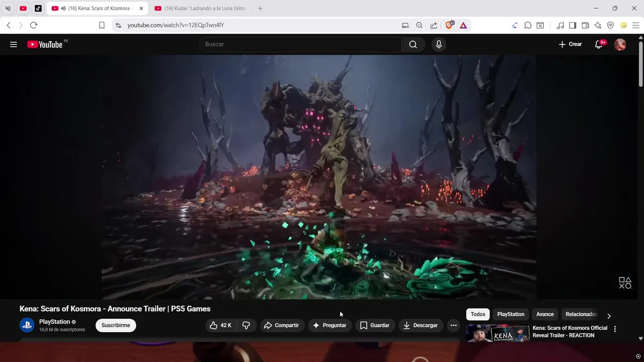Bookmark this page with bookmark icon
Viewport: 644px width, 362px height.
pyautogui.click(x=102, y=25)
